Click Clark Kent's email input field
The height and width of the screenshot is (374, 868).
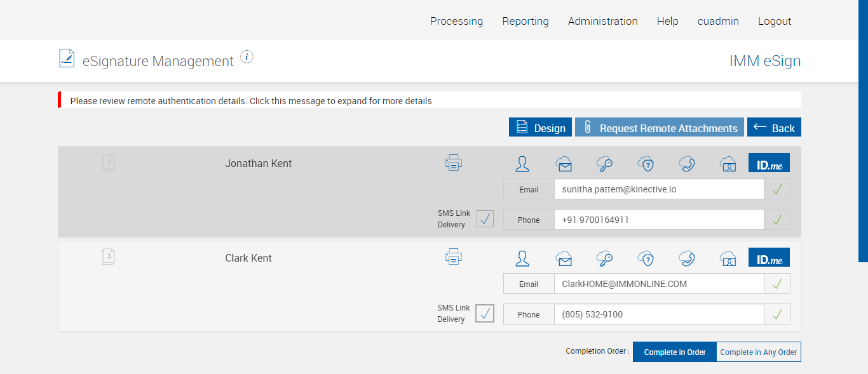(x=658, y=284)
